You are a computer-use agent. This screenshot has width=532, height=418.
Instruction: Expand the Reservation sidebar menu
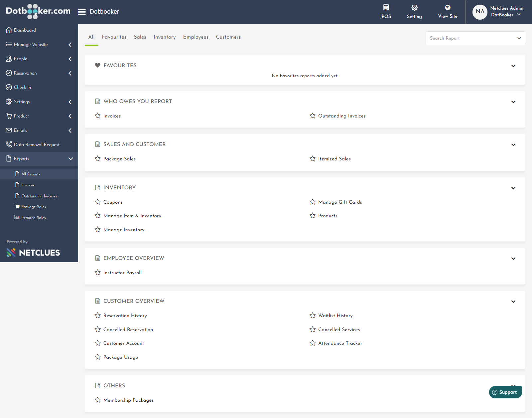point(39,73)
